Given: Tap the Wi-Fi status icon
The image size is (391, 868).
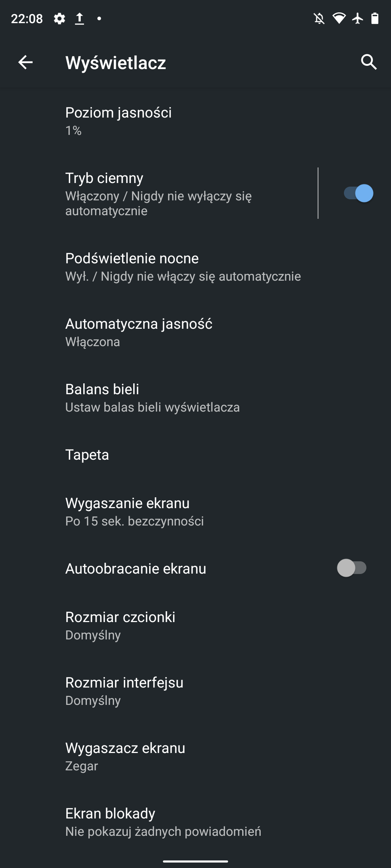Looking at the screenshot, I should [x=339, y=18].
